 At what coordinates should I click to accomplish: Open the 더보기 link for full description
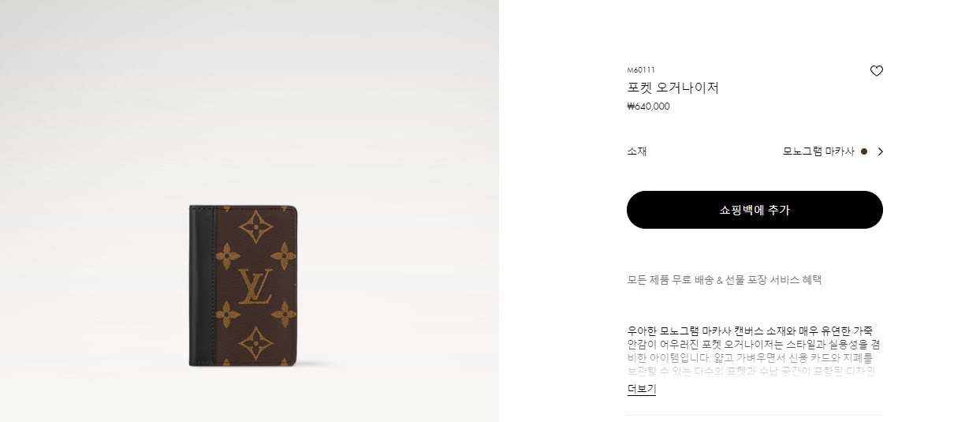[x=641, y=389]
